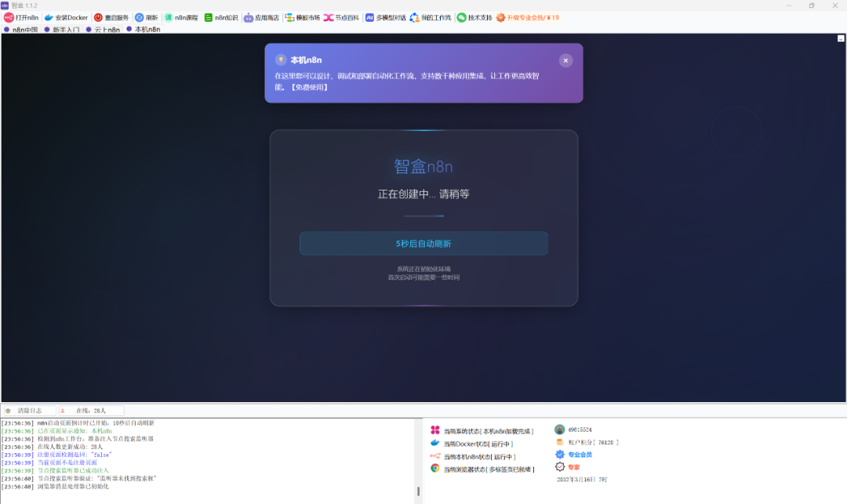
Task: Click status text 当前Docker状态[ 运行中 ]
Action: pos(478,444)
